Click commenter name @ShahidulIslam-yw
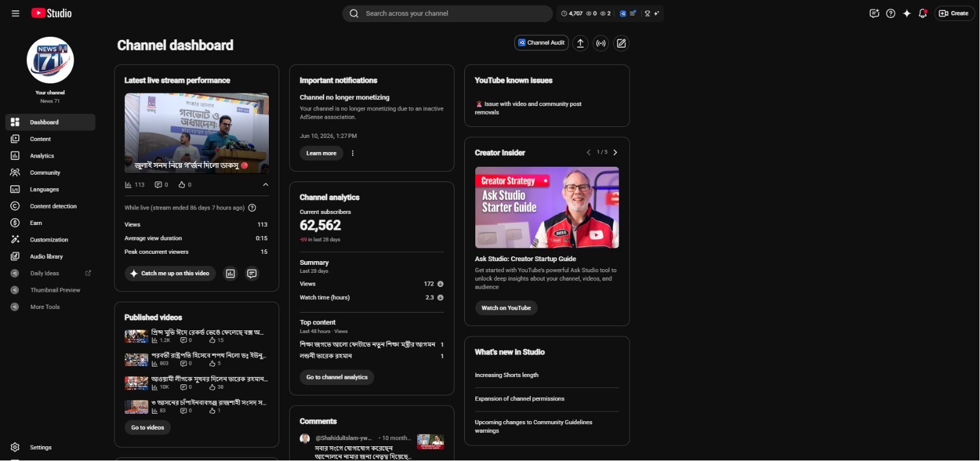 click(344, 438)
